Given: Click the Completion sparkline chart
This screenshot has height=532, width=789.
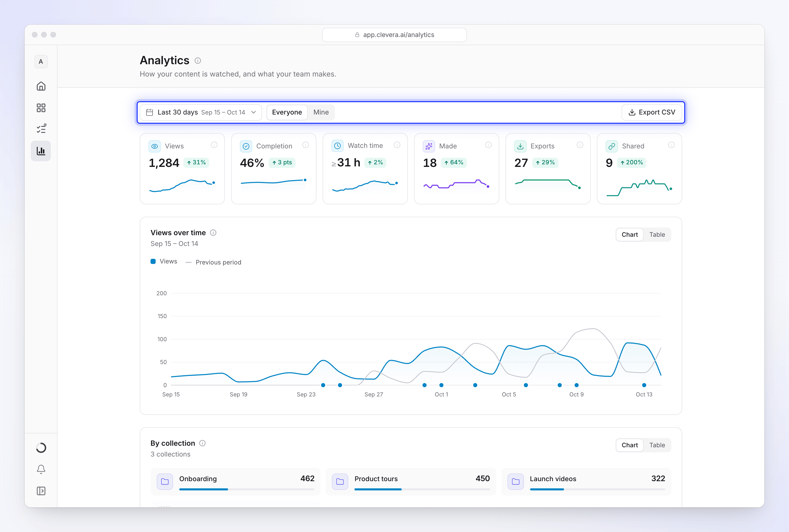Looking at the screenshot, I should pyautogui.click(x=274, y=182).
